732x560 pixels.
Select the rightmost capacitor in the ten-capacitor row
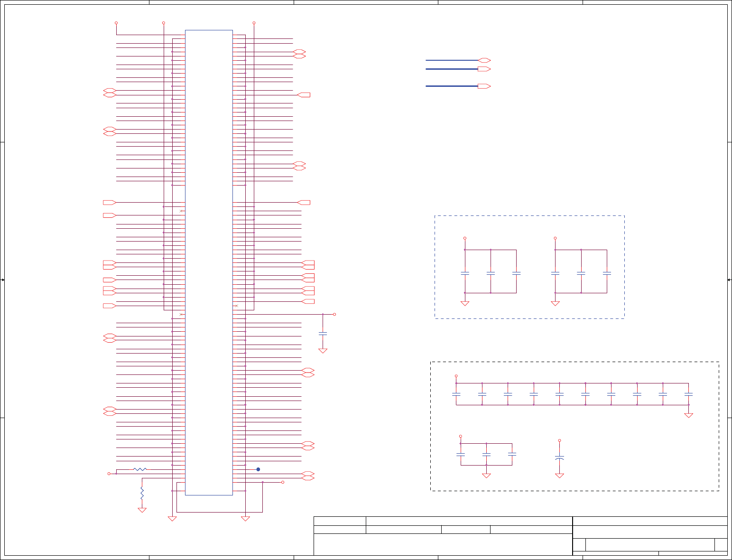click(688, 394)
